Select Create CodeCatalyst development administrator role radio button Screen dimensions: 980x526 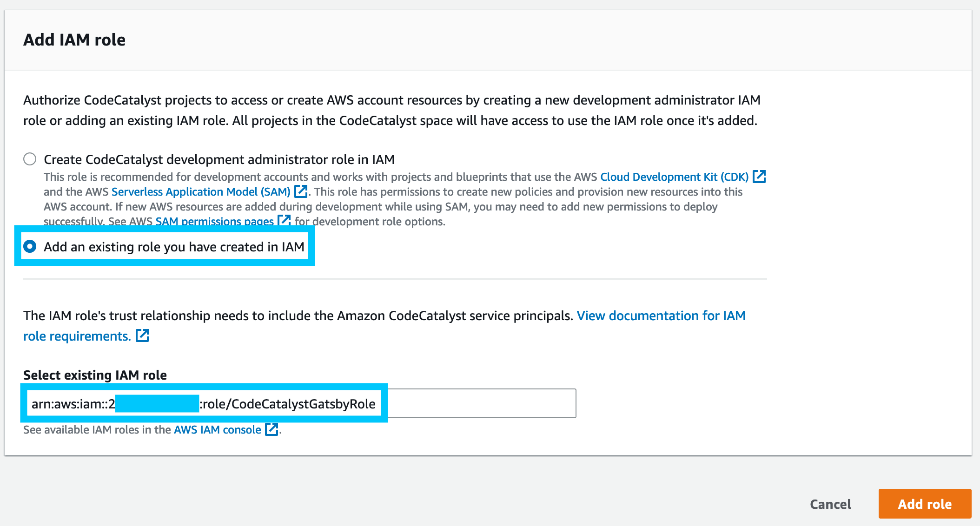pyautogui.click(x=30, y=159)
